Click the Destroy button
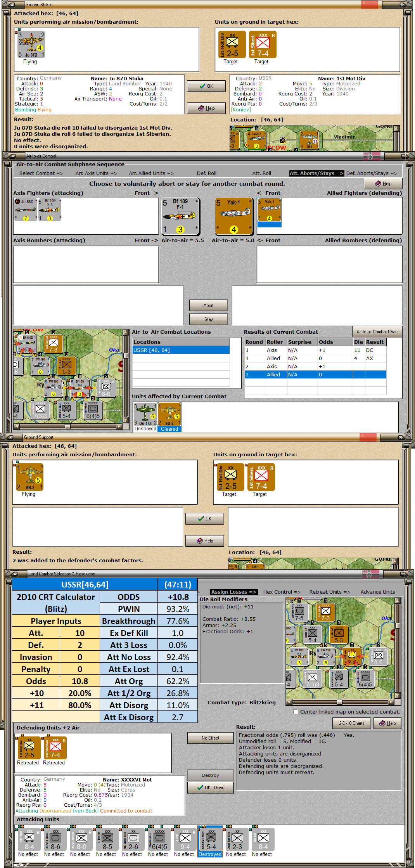Viewport: 415px width, 868px height. point(210,775)
